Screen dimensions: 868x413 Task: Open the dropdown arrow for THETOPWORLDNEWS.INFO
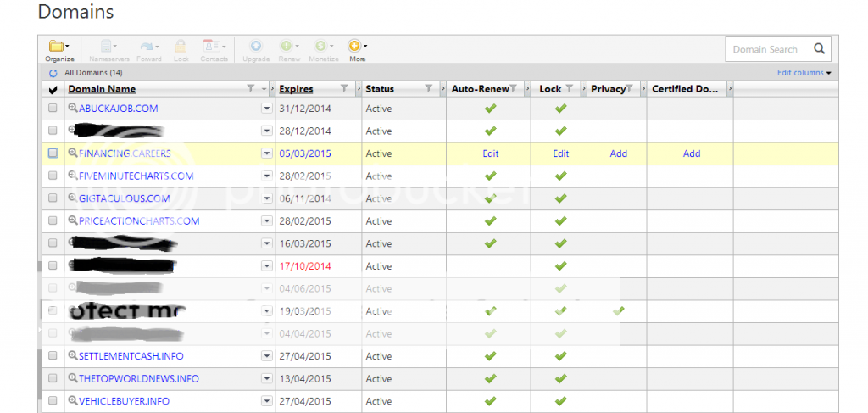267,379
